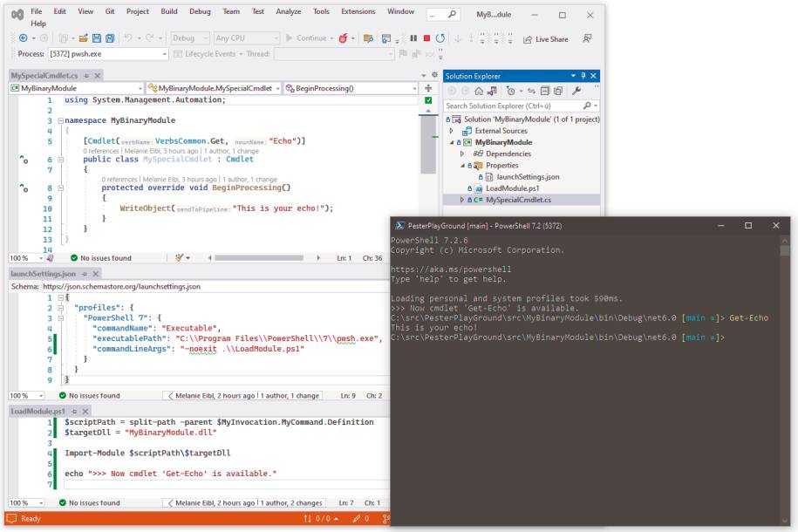Image resolution: width=798 pixels, height=532 pixels.
Task: Save the current file with the Save icon
Action: (x=96, y=38)
